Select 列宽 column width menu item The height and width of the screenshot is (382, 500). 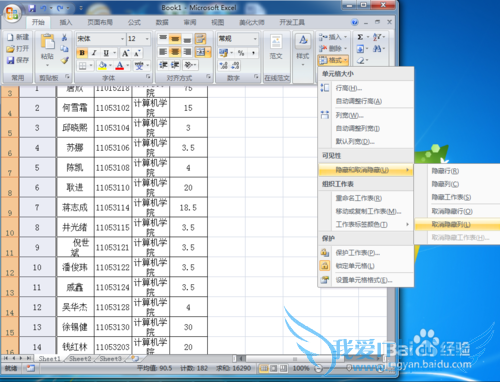366,115
